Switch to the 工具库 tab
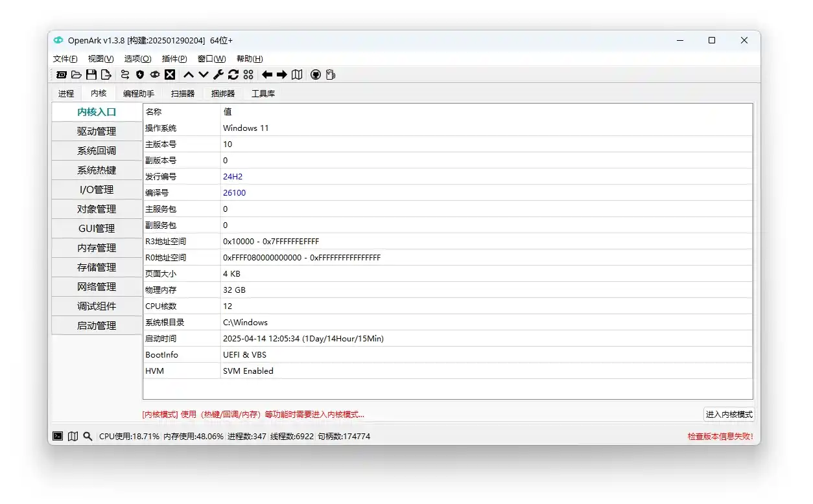 263,93
